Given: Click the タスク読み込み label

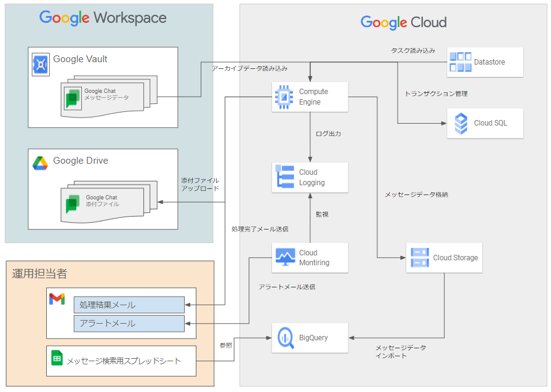Looking at the screenshot, I should (x=413, y=50).
